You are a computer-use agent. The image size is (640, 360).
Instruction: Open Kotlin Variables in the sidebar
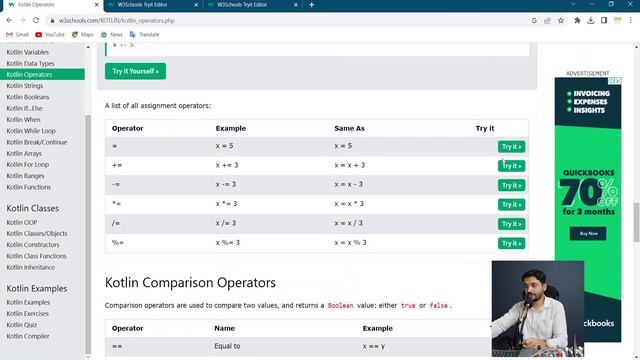pyautogui.click(x=28, y=52)
